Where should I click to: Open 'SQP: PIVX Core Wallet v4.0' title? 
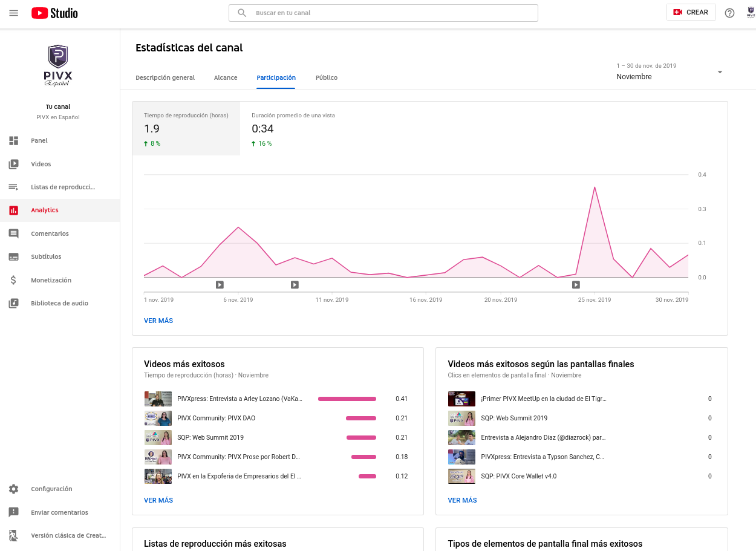pyautogui.click(x=519, y=476)
